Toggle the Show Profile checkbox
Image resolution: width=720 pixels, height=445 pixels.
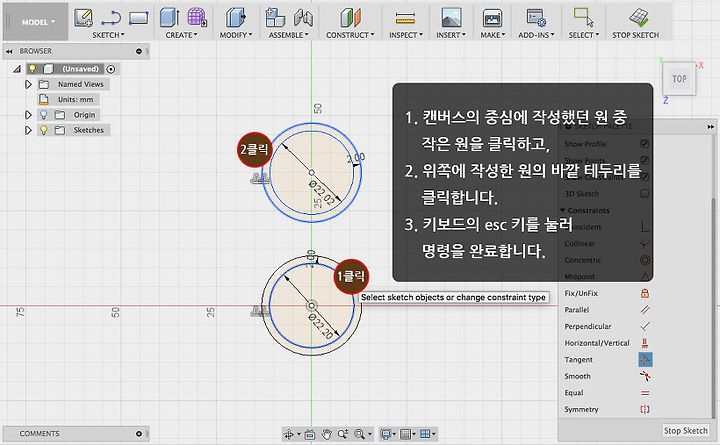(x=645, y=144)
